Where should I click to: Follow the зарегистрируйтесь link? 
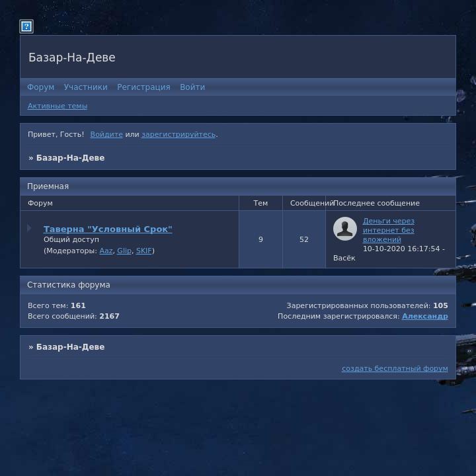click(x=178, y=134)
